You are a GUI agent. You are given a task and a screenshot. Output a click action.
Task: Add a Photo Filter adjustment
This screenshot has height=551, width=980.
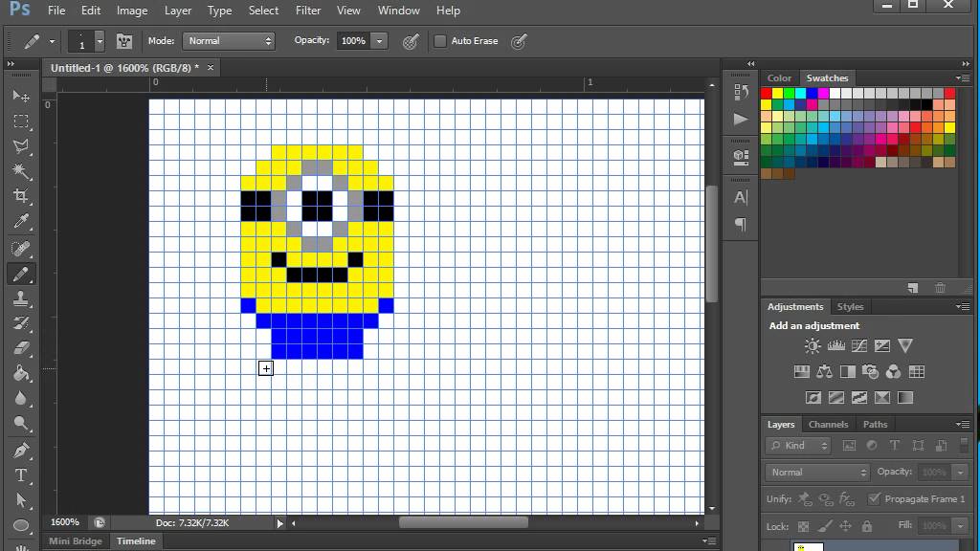(870, 372)
